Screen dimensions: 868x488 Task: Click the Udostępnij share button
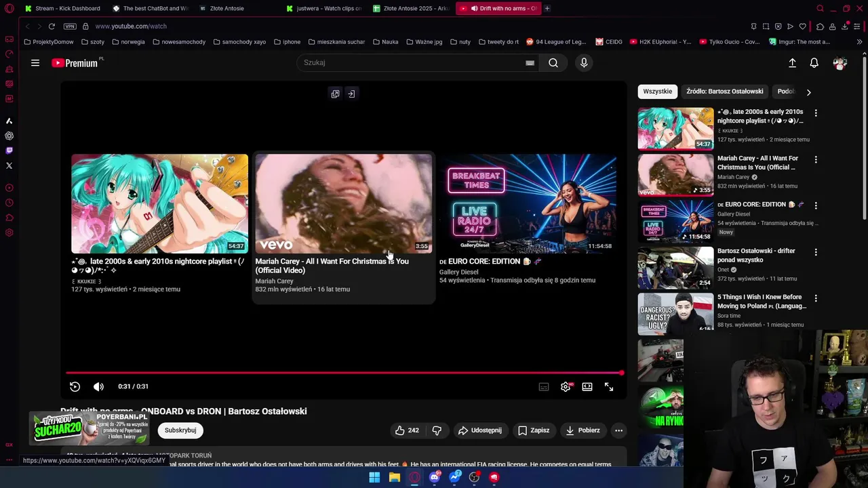tap(479, 430)
